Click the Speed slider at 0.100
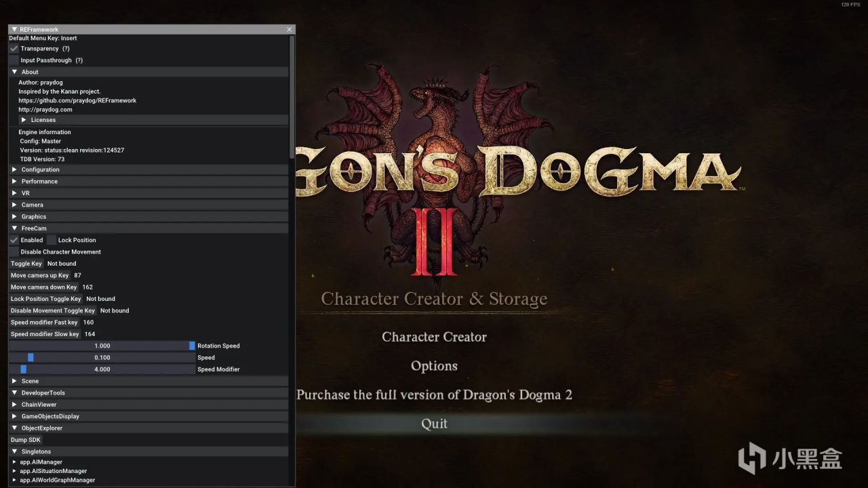Viewport: 868px width, 488px height. click(x=102, y=358)
